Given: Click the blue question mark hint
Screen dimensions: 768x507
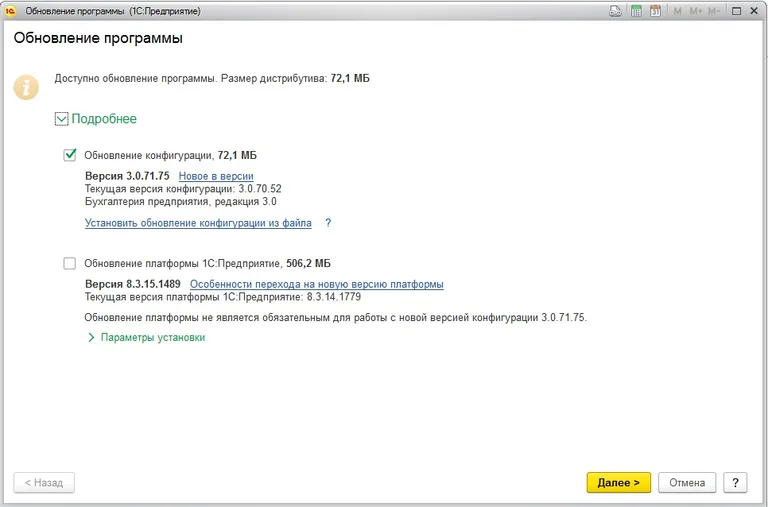Looking at the screenshot, I should 328,223.
